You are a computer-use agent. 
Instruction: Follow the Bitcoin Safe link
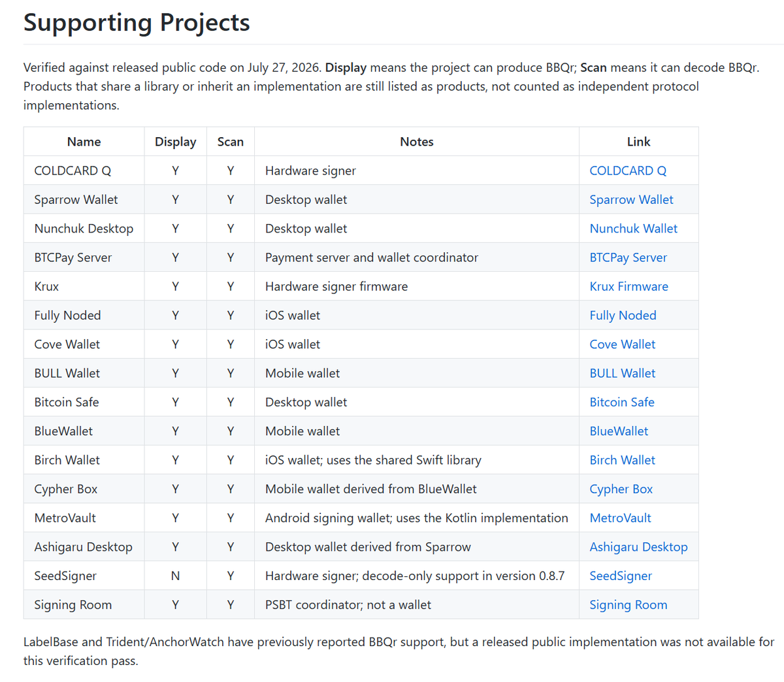click(x=621, y=402)
